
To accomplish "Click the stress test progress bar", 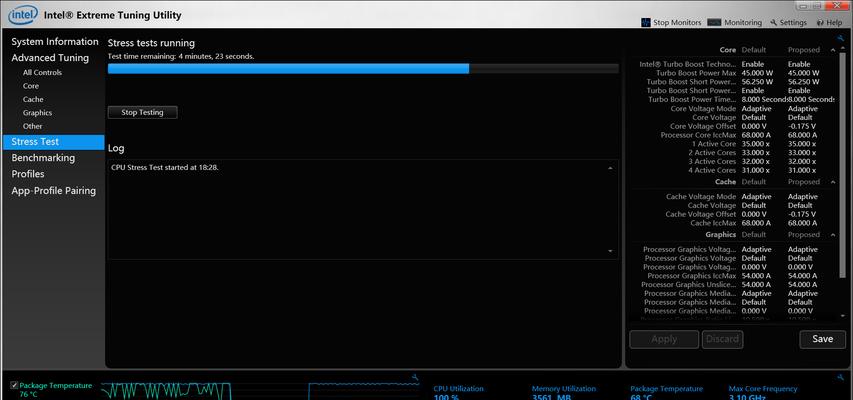I will coord(363,69).
